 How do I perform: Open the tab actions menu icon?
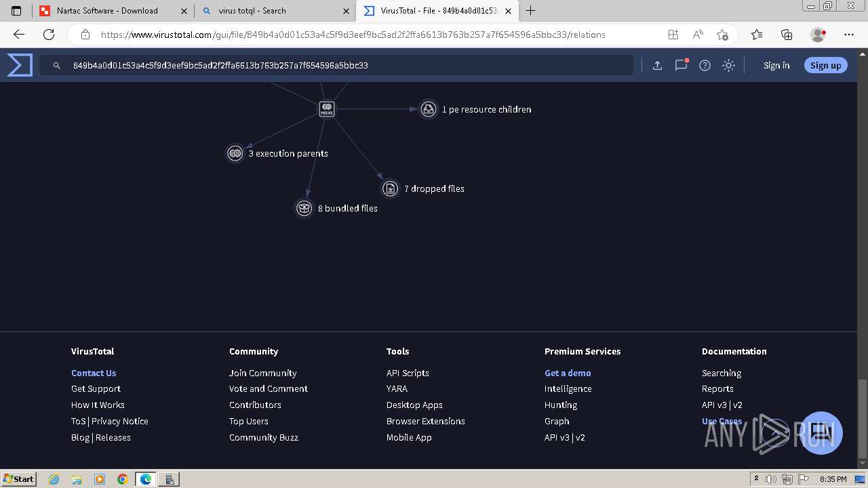[x=17, y=11]
